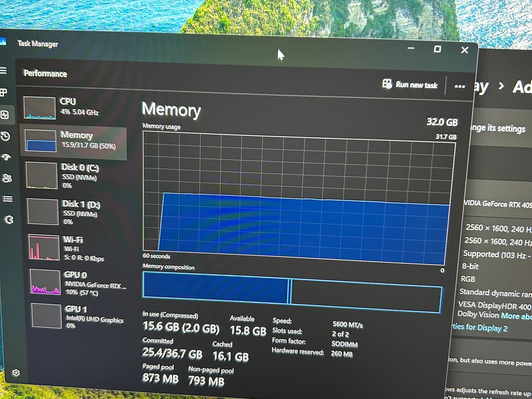Click the GPU 0 mini graph thumbnail

pos(45,282)
